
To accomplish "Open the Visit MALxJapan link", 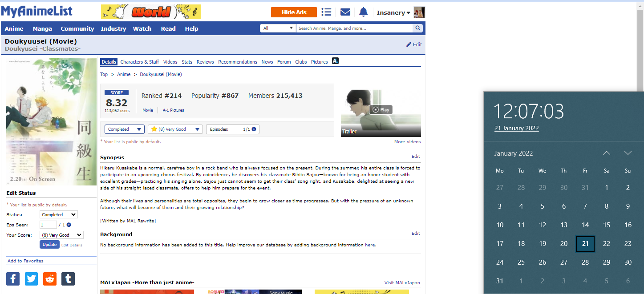I will (402, 283).
